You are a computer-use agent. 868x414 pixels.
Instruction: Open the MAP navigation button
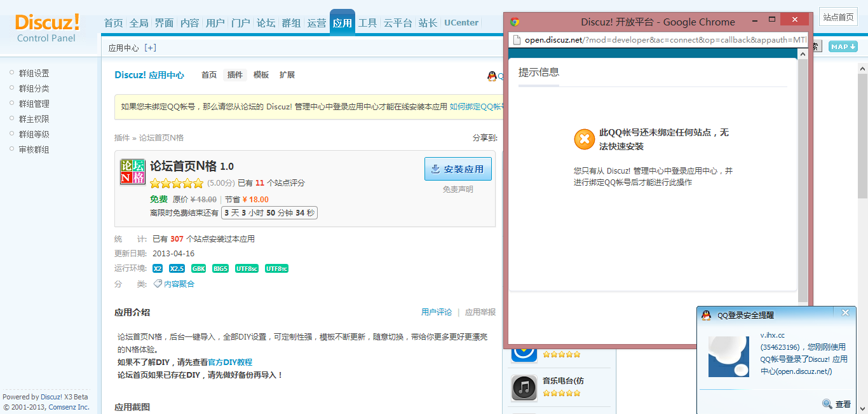(x=843, y=46)
